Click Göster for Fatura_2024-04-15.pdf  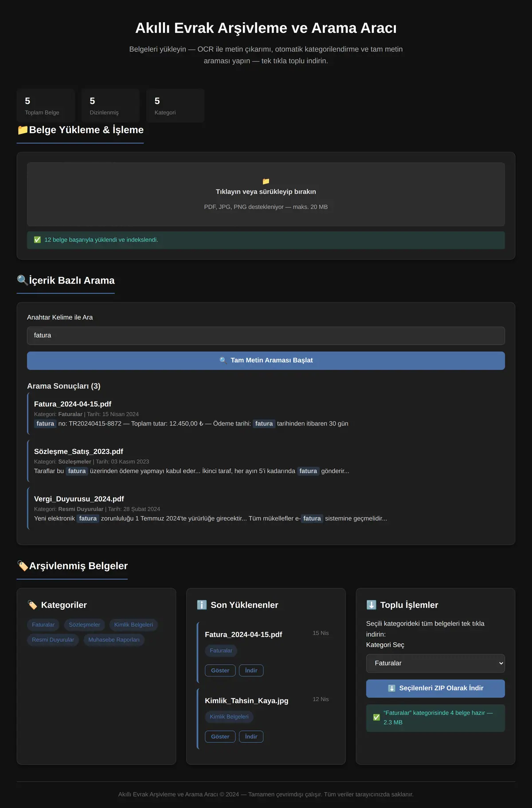click(220, 670)
